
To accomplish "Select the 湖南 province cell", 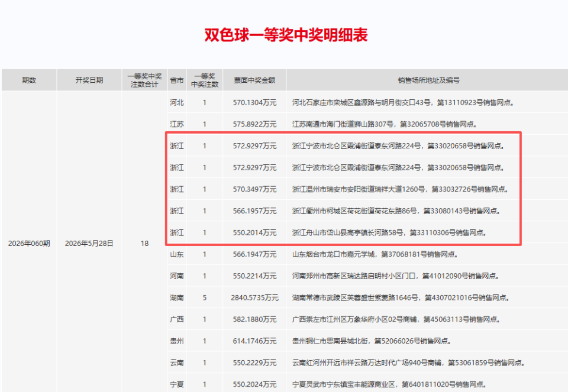I will click(x=177, y=297).
